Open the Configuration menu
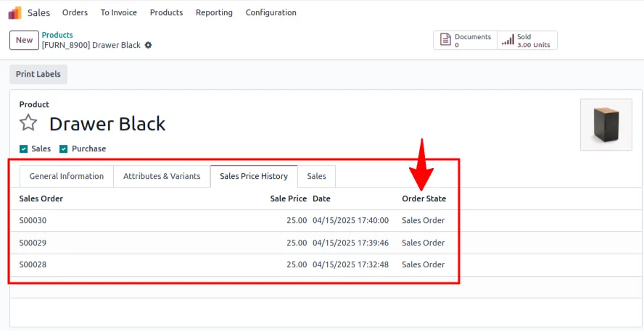This screenshot has height=331, width=644. 271,13
